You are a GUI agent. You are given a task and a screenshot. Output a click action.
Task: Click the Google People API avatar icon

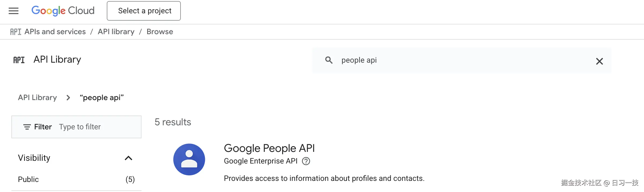click(189, 159)
